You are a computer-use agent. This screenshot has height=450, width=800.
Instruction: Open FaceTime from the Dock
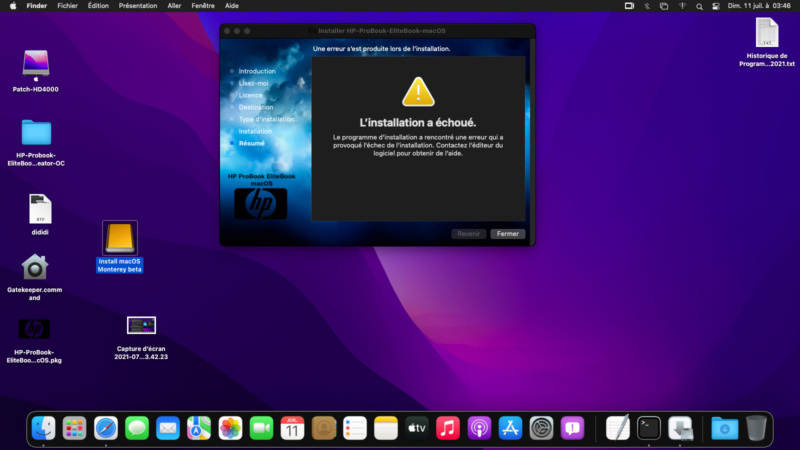pos(261,428)
